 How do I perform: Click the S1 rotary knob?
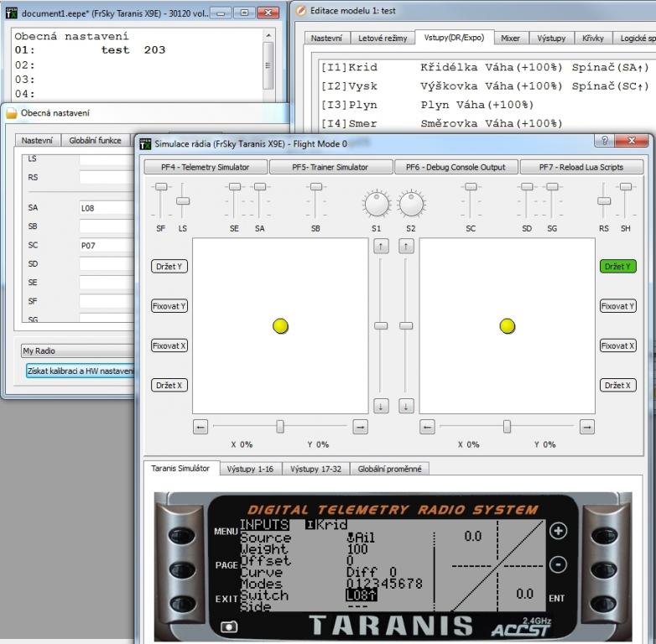click(x=377, y=203)
